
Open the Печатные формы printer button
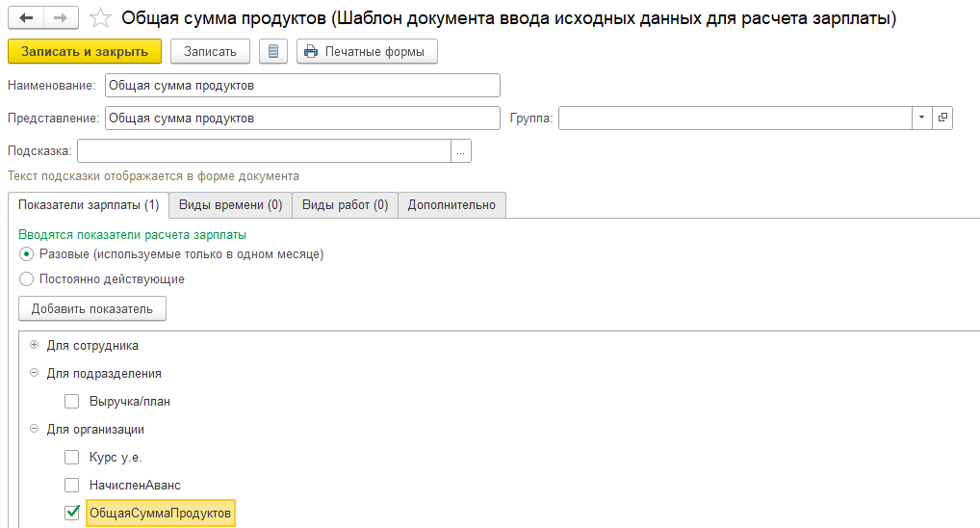367,51
